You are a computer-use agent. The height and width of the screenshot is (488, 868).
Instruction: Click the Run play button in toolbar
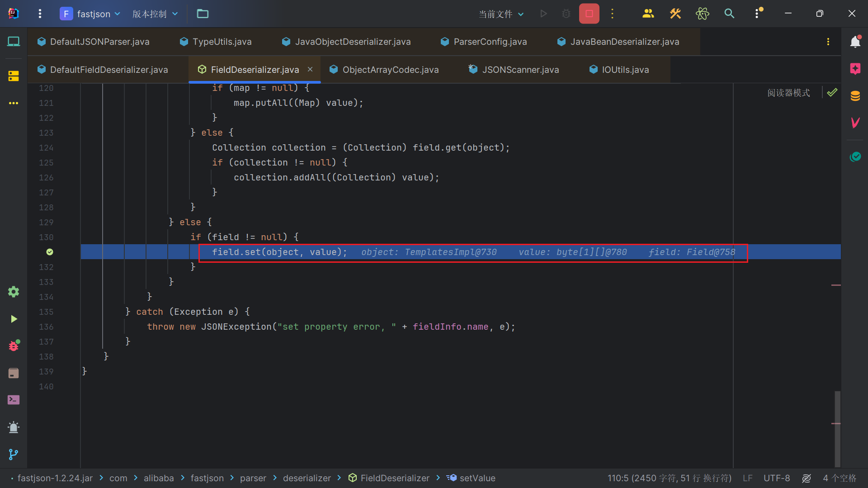(x=544, y=14)
